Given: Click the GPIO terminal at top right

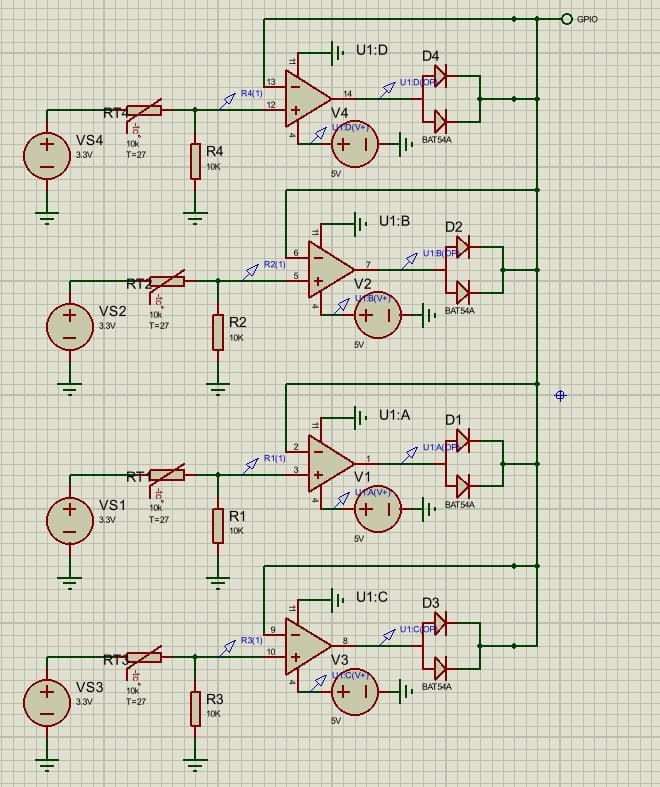Looking at the screenshot, I should tap(567, 19).
